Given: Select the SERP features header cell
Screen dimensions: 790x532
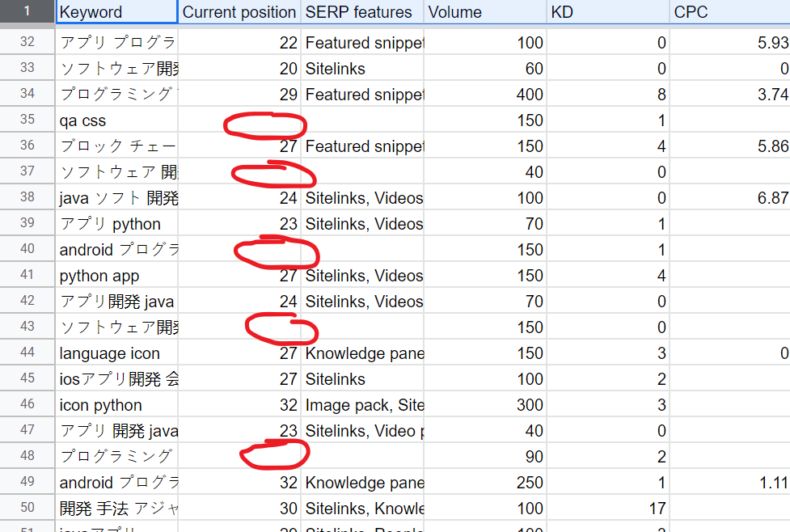Looking at the screenshot, I should [x=362, y=12].
